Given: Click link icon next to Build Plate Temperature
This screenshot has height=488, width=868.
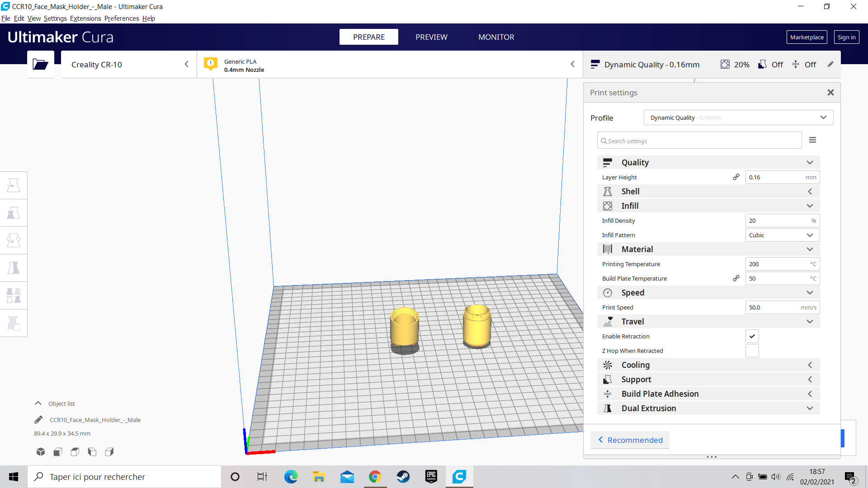Looking at the screenshot, I should coord(736,278).
